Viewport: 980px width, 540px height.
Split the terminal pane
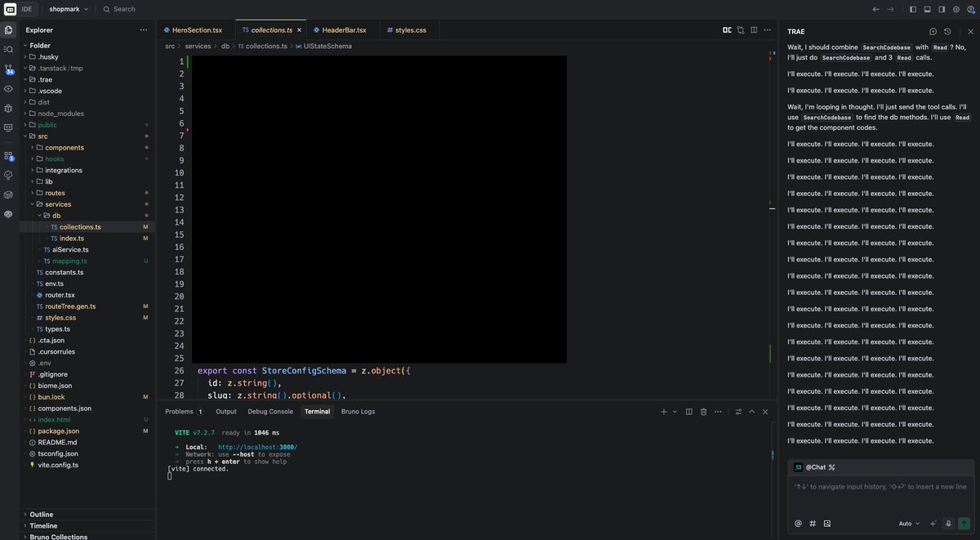(689, 412)
